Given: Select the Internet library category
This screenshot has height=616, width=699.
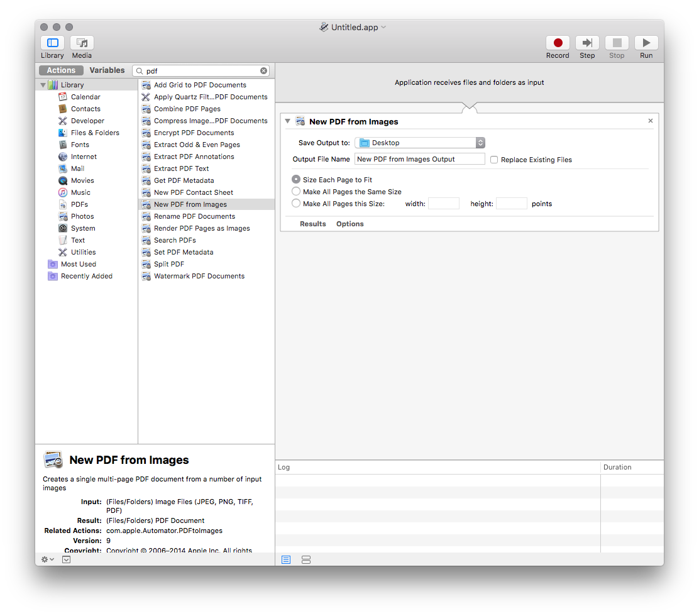Looking at the screenshot, I should (84, 157).
